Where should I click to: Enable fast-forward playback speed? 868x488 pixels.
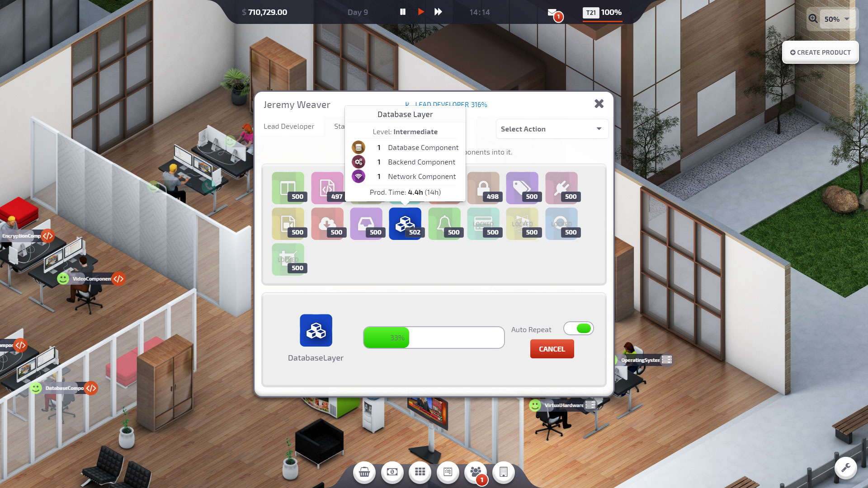[x=438, y=12]
